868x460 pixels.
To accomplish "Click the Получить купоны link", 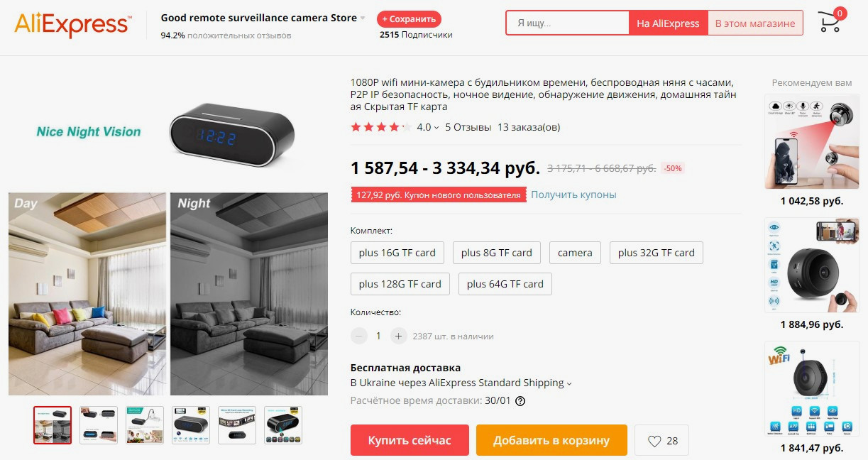I will [x=573, y=195].
